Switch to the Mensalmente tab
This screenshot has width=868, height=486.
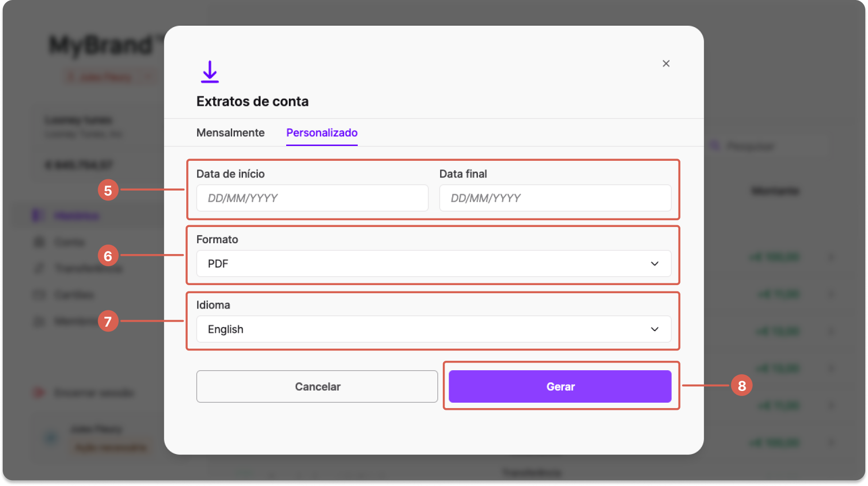[x=230, y=132]
